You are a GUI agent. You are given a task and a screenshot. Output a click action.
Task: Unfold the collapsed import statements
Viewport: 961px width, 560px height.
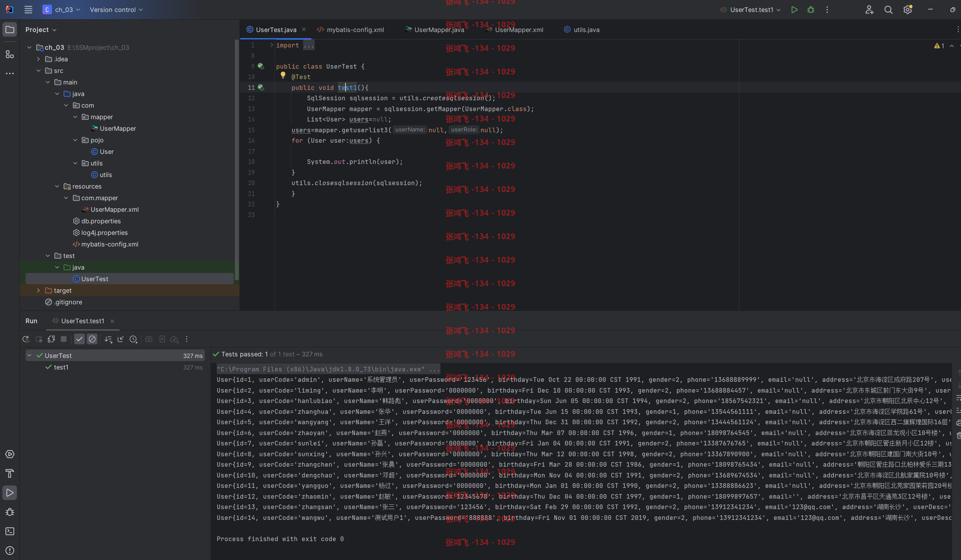[271, 45]
